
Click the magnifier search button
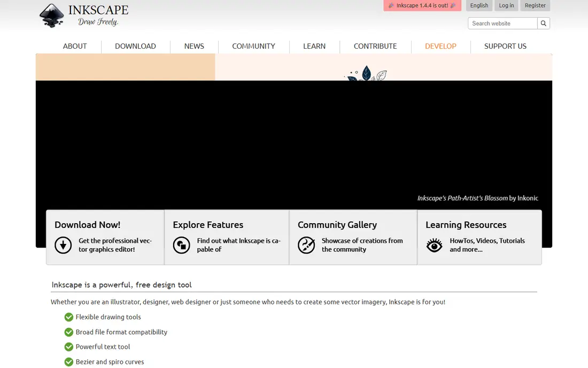[544, 23]
